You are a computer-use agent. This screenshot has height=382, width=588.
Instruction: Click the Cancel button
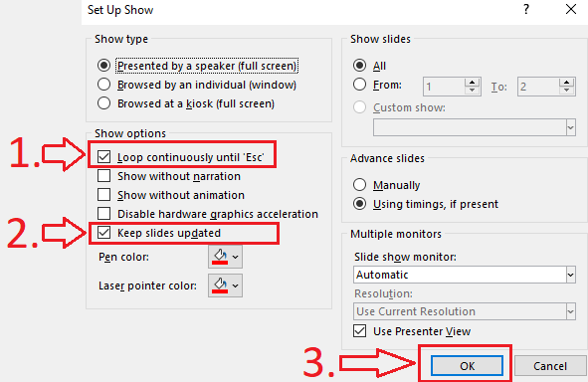[550, 365]
